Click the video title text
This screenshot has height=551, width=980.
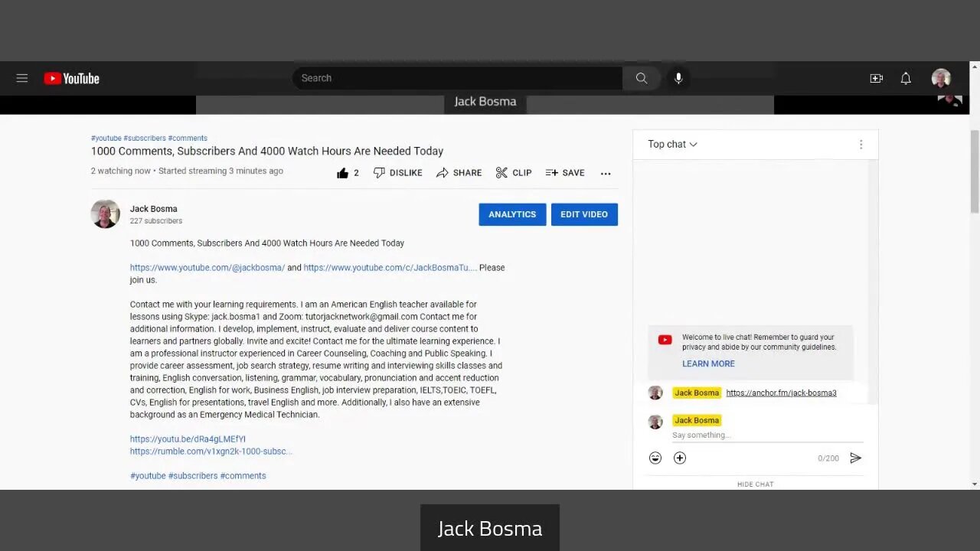coord(267,152)
